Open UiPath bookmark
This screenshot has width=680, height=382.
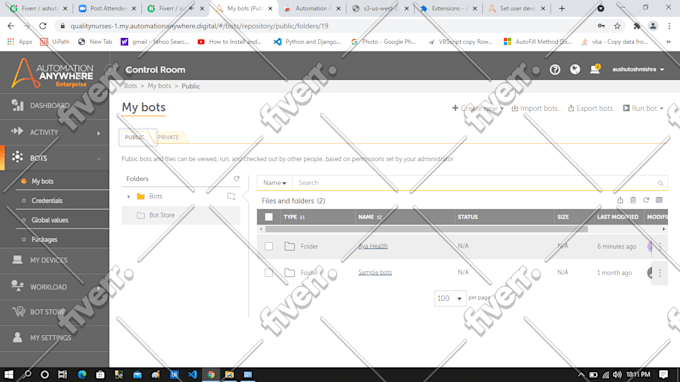(55, 42)
